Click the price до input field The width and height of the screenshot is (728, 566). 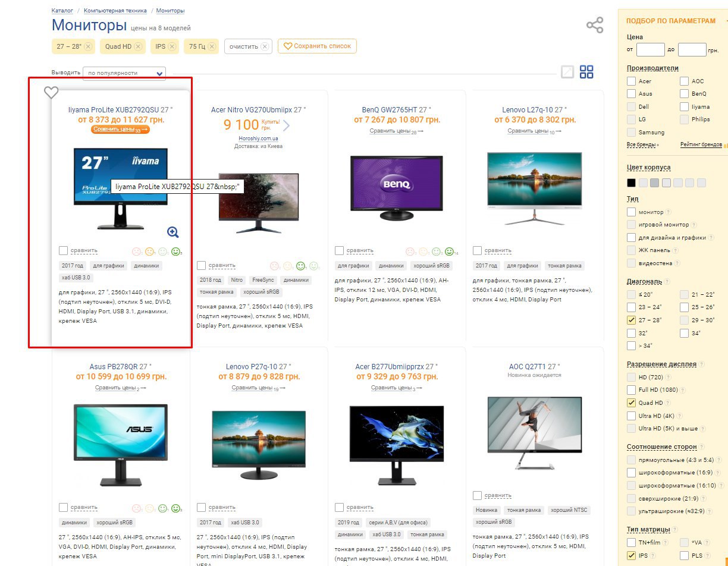point(692,49)
